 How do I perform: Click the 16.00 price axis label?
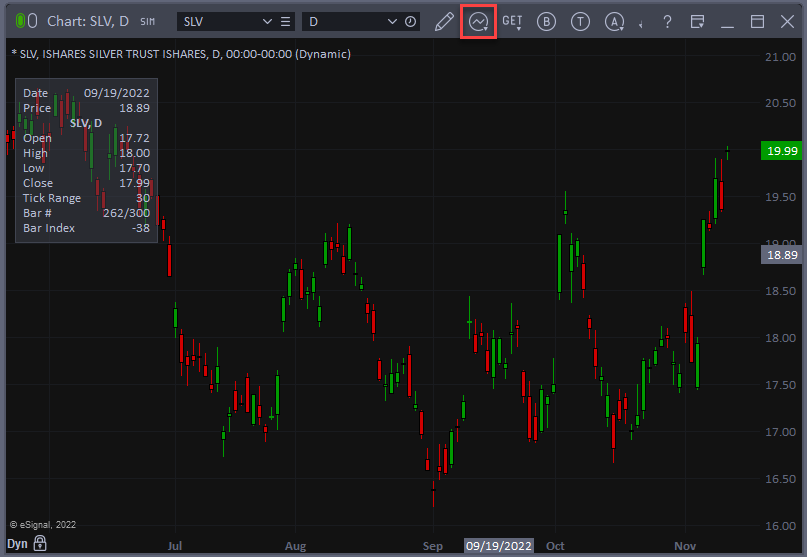(780, 526)
